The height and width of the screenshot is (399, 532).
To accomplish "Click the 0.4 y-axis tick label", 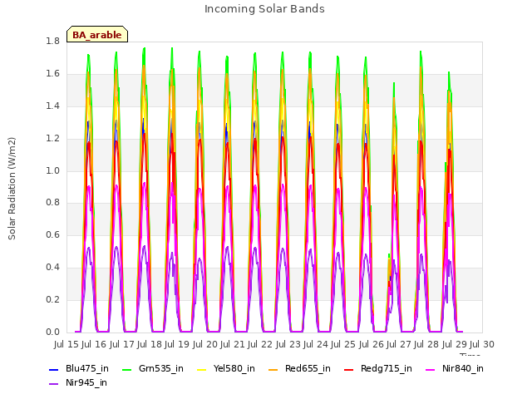I will tap(52, 268).
